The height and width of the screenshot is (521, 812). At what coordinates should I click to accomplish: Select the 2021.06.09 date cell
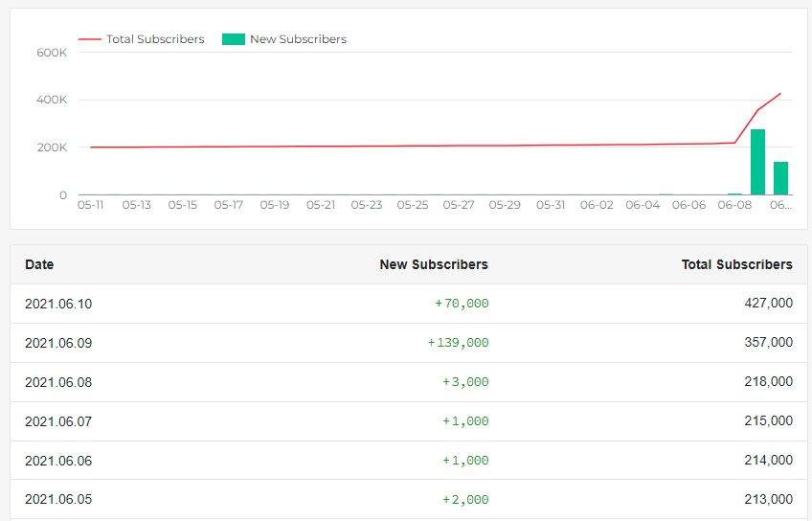pyautogui.click(x=58, y=343)
